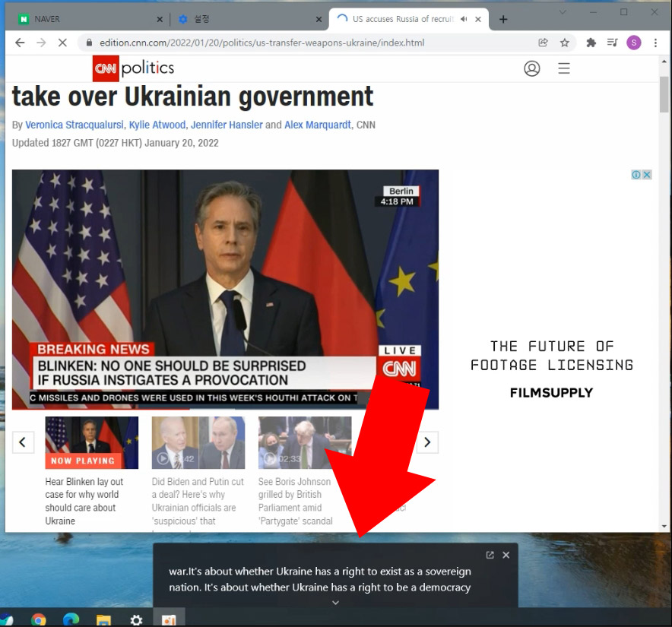Open author Kylie Atwood's page
The height and width of the screenshot is (627, 672).
(157, 125)
